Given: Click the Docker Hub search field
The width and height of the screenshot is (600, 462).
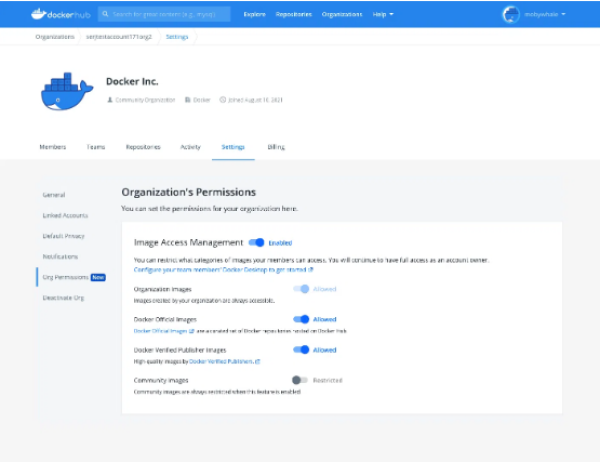Looking at the screenshot, I should coord(168,15).
